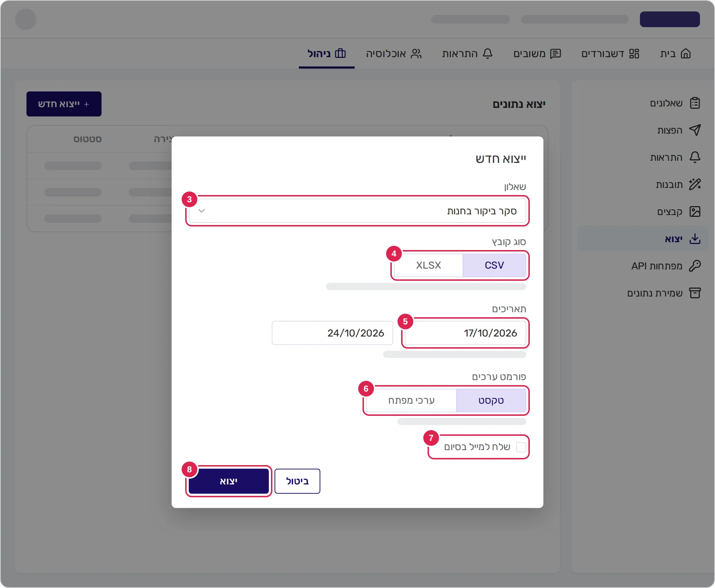
Task: Open בית home tab
Action: pyautogui.click(x=676, y=54)
